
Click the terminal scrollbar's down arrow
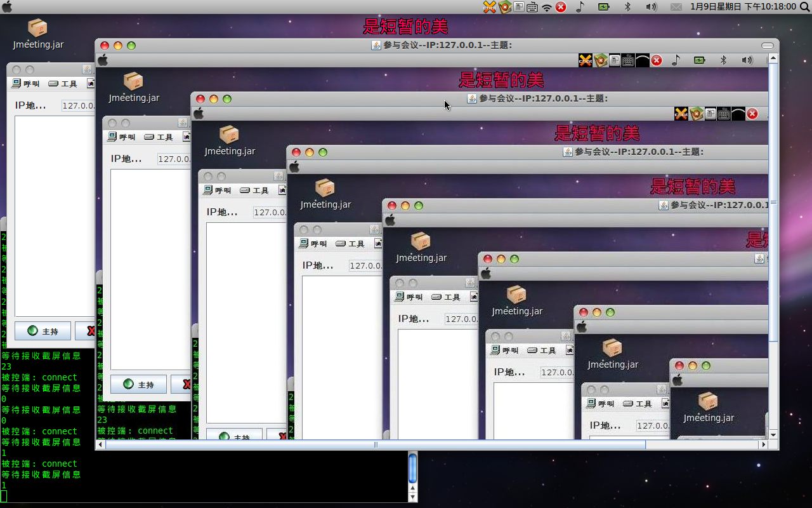412,498
